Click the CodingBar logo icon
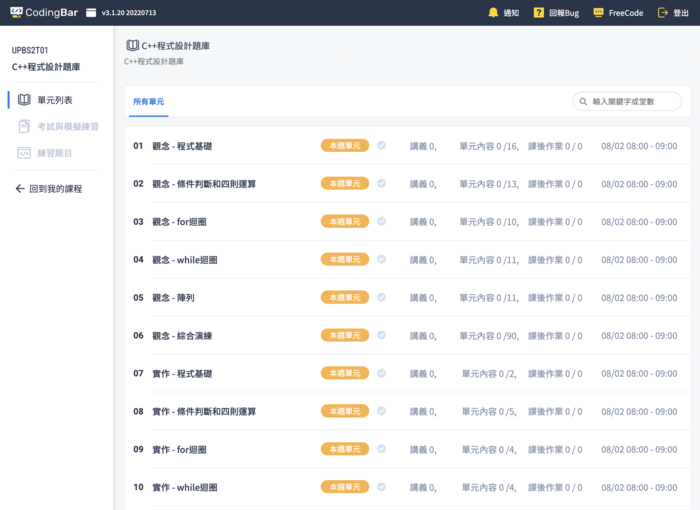 (16, 13)
